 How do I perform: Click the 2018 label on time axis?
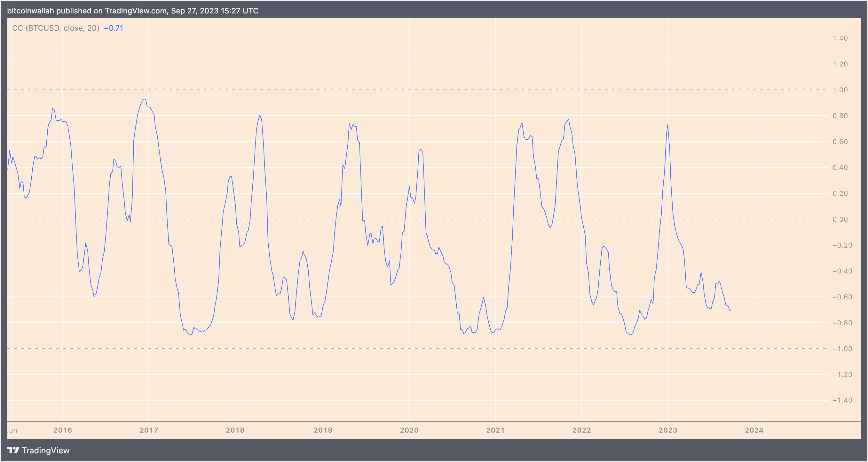click(x=235, y=430)
